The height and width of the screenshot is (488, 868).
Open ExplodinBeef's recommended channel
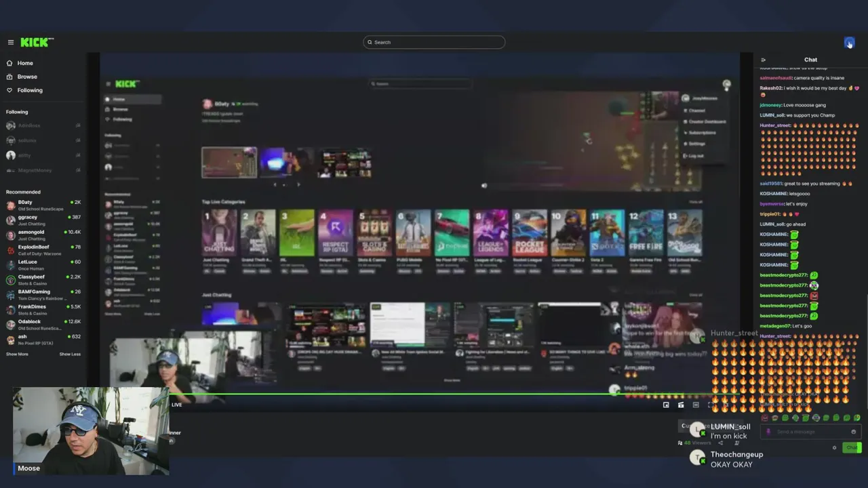[x=43, y=249]
